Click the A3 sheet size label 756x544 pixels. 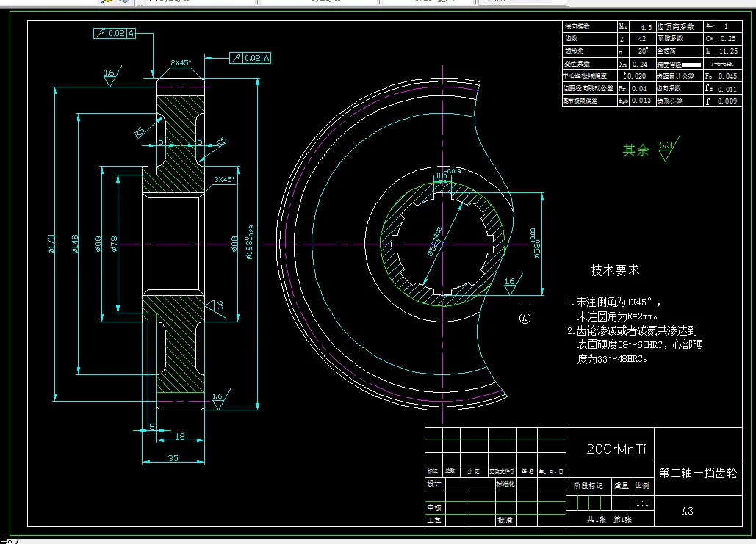click(x=688, y=511)
